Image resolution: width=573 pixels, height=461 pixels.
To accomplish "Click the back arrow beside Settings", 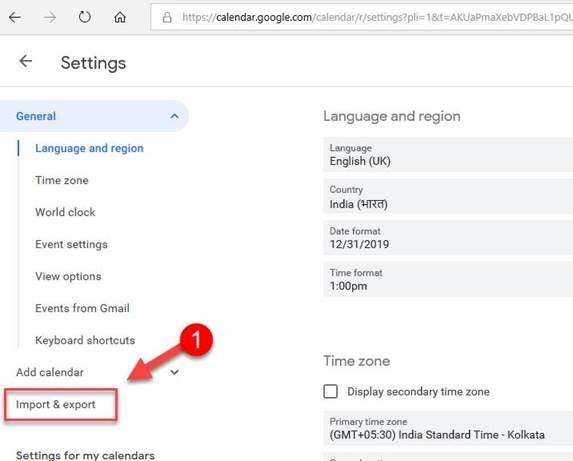I will tap(26, 61).
